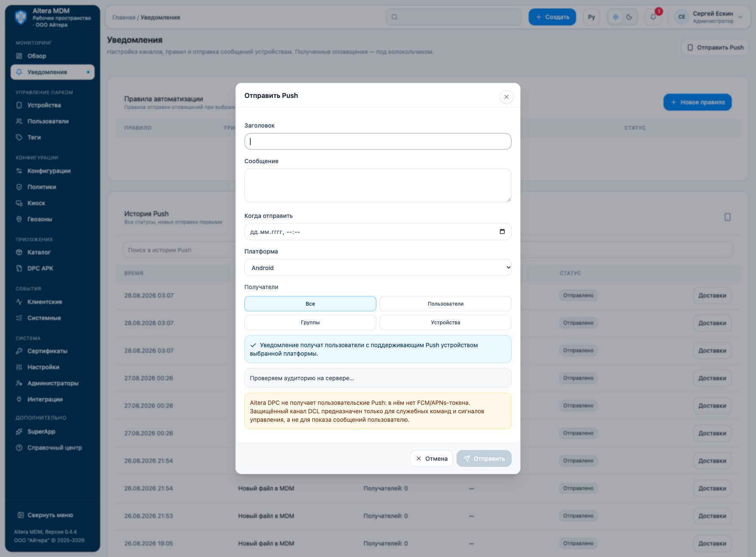Click the Сертификаты key icon
The height and width of the screenshot is (557, 756).
click(19, 351)
